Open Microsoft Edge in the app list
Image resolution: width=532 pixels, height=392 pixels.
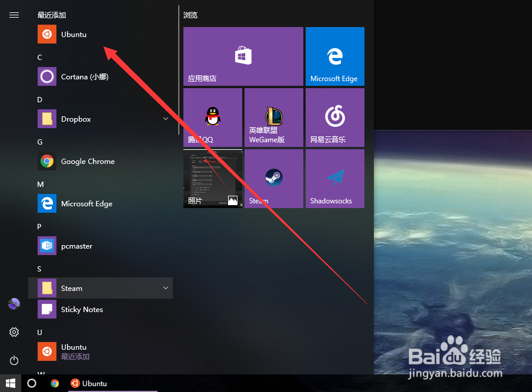pos(101,203)
